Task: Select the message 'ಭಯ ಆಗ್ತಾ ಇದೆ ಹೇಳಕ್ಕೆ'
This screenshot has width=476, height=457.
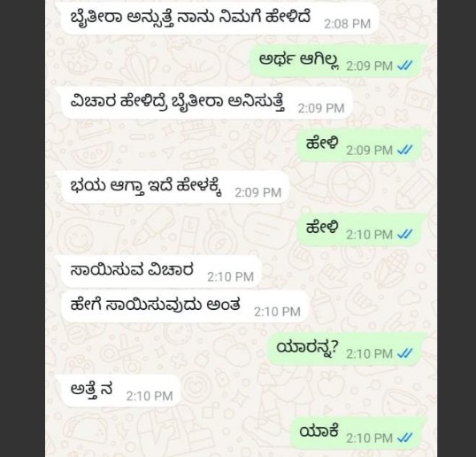Action: (146, 186)
